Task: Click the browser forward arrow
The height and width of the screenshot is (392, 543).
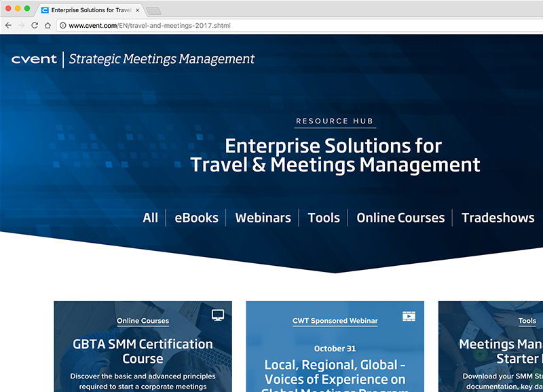Action: (x=21, y=25)
